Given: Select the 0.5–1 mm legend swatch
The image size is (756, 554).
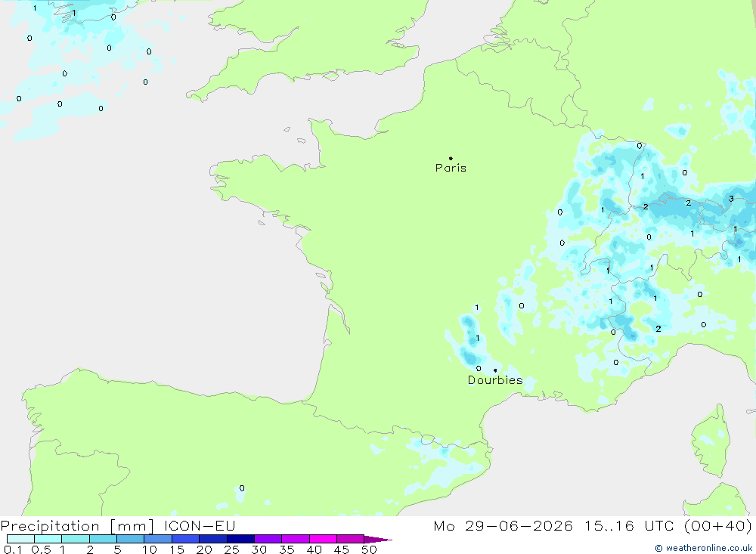Looking at the screenshot, I should [x=48, y=539].
